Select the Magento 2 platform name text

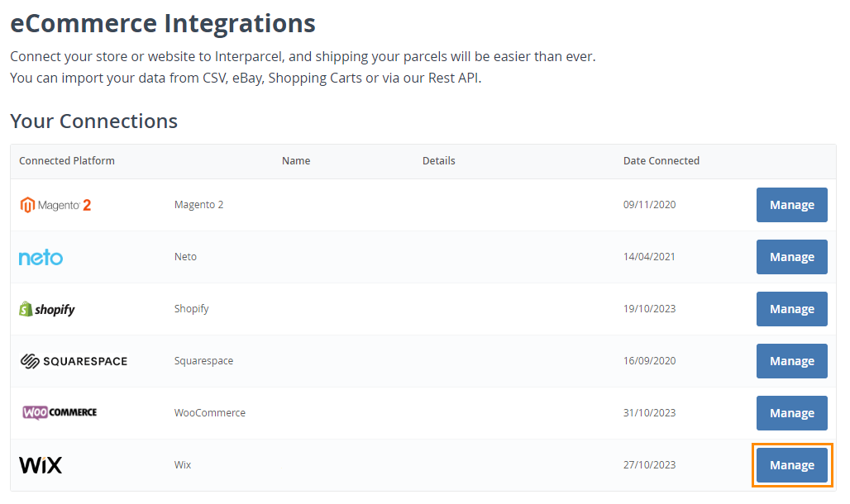pyautogui.click(x=199, y=205)
